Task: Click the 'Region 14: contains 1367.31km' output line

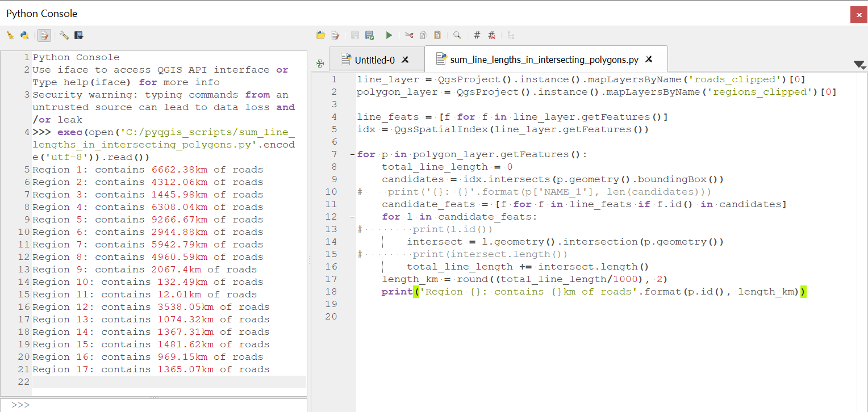Action: tap(151, 332)
